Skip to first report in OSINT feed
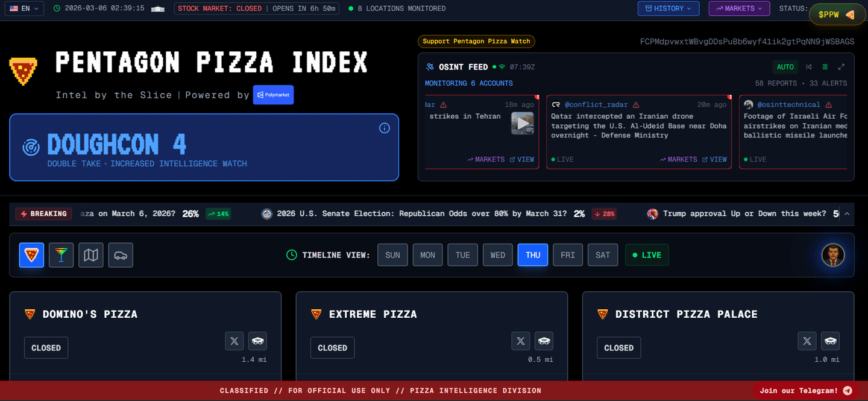This screenshot has width=868, height=401. click(x=809, y=67)
